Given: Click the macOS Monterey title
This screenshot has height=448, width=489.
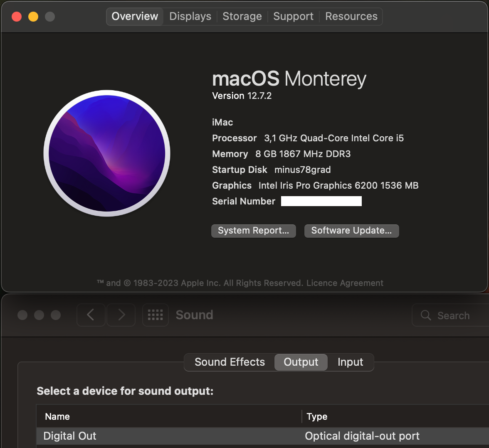Looking at the screenshot, I should tap(289, 79).
